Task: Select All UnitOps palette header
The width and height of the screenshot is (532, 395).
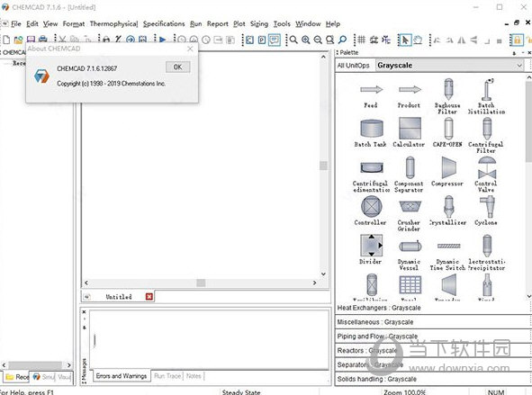Action: 353,66
